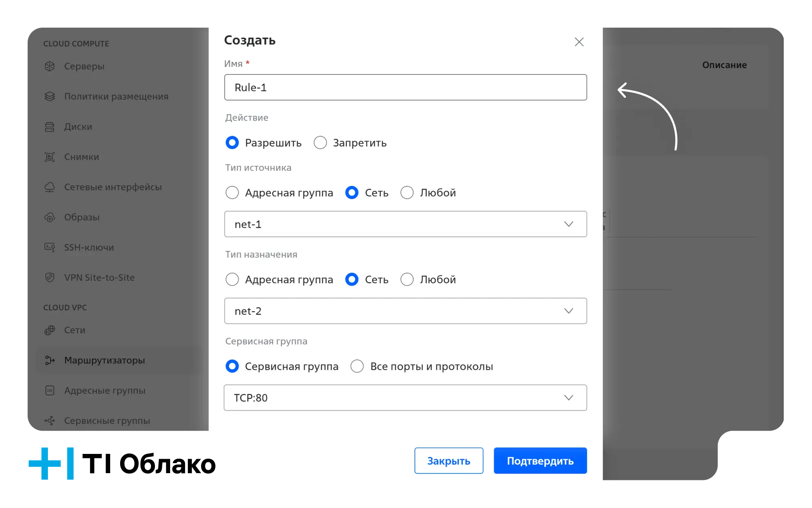Select the Запретить action radio button
812x508 pixels.
tap(320, 143)
